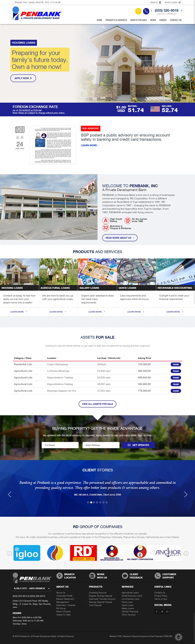Click footer Client Feedback chat icon
The height and width of the screenshot is (644, 195).
125,576
